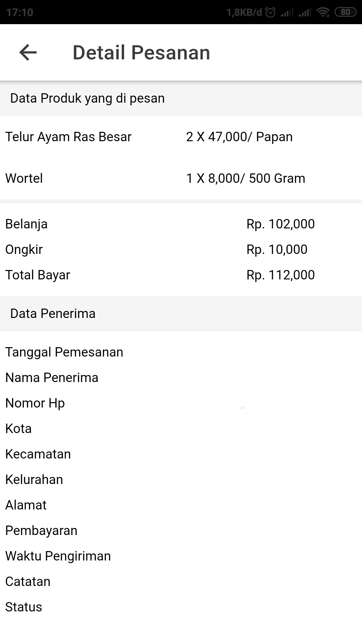
Task: Select the Telur Ayam Ras Besar item
Action: 68,137
